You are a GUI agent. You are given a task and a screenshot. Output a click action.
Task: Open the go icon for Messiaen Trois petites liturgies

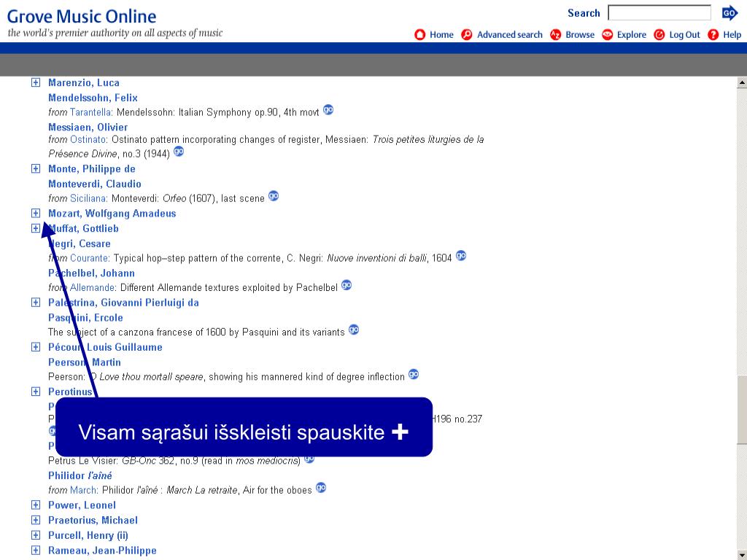[x=179, y=152]
